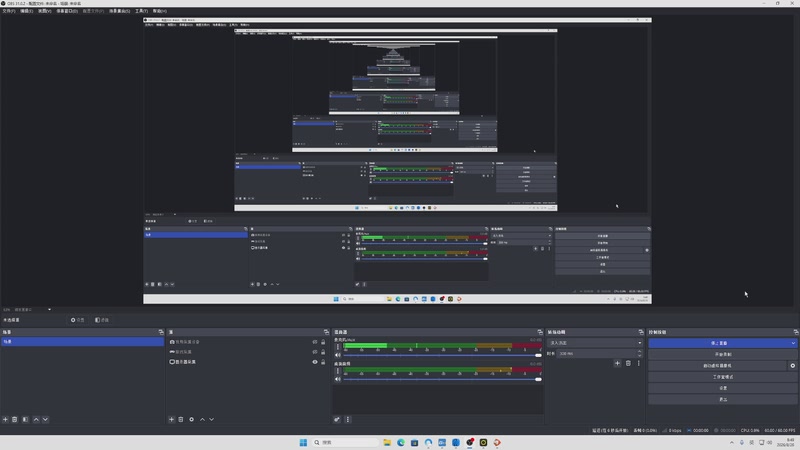Open transition properties three-dot icon

[638, 363]
